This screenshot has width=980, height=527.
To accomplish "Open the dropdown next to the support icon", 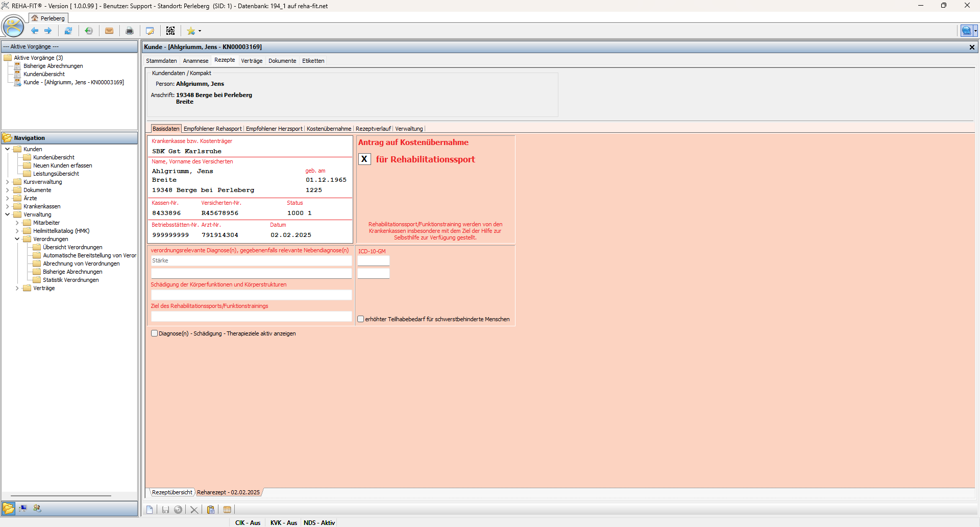I will tap(975, 31).
